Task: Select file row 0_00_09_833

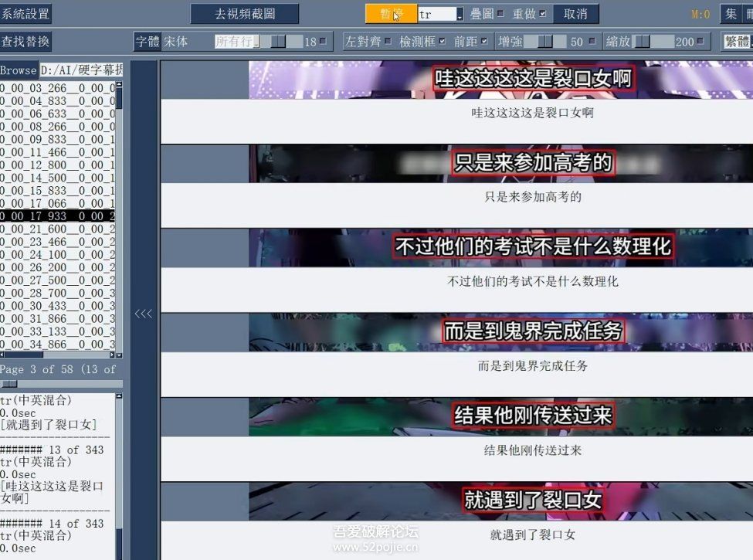Action: click(58, 139)
